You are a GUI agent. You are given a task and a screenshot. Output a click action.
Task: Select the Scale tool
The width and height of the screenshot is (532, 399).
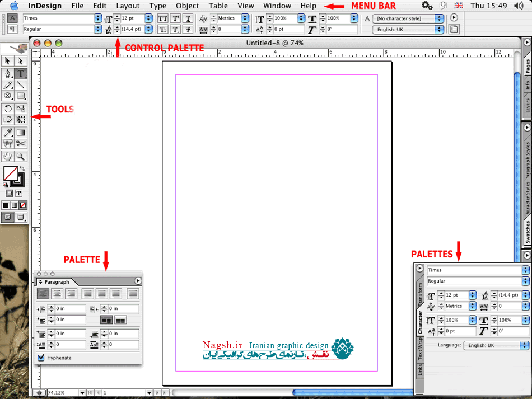tap(20, 109)
